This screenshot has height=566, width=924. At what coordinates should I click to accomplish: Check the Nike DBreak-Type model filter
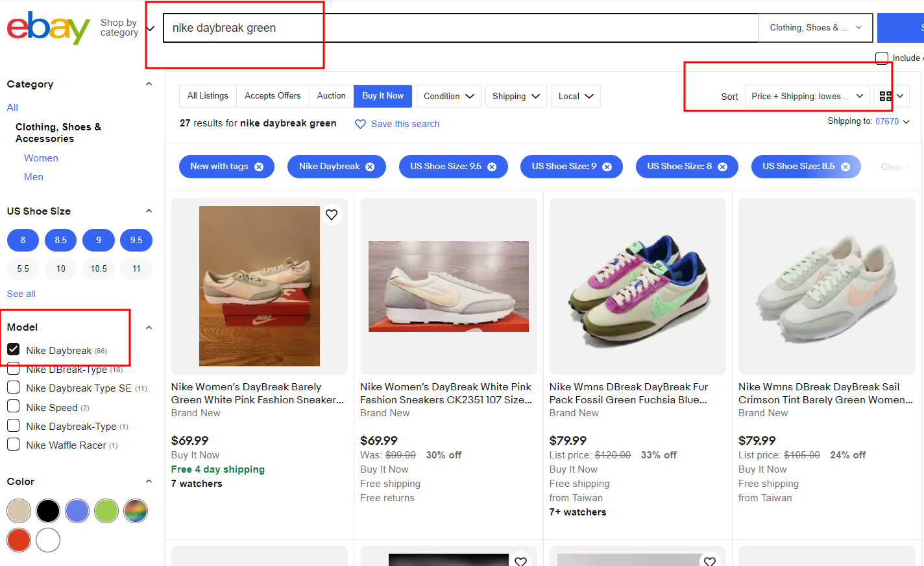pyautogui.click(x=13, y=370)
